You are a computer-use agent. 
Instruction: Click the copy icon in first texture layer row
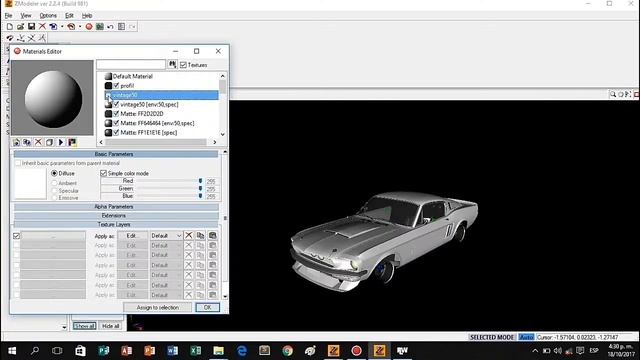pos(200,236)
